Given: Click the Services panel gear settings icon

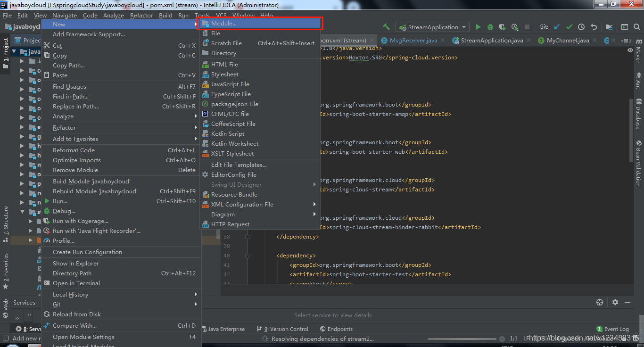Looking at the screenshot, I should (x=615, y=302).
